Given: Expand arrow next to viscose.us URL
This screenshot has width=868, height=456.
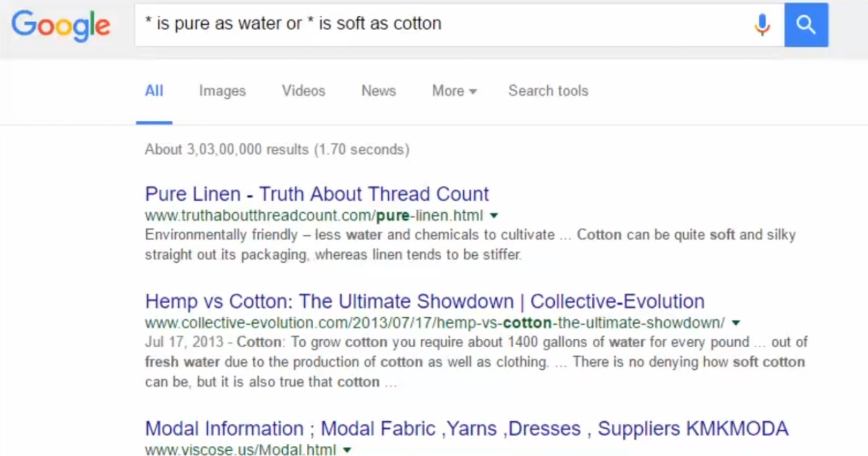Looking at the screenshot, I should pos(347,450).
